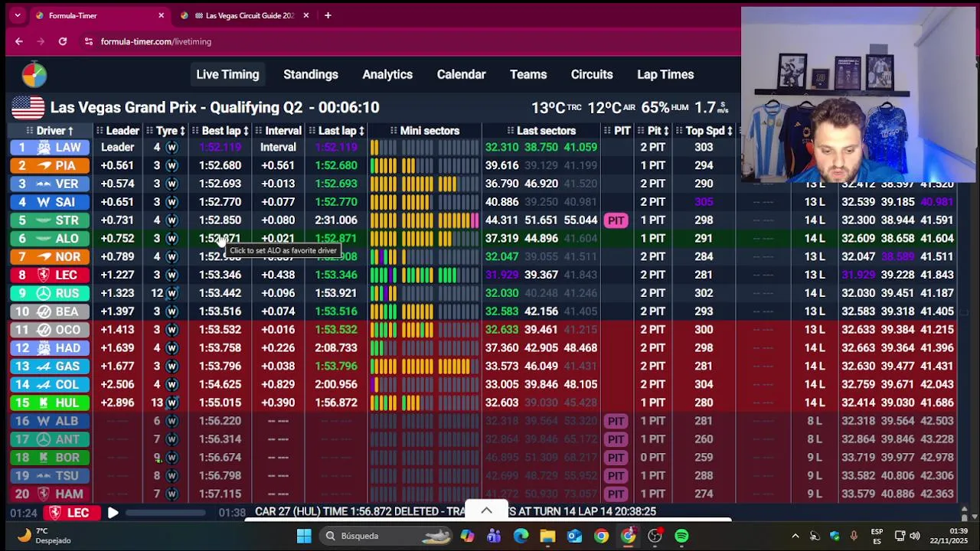Click the Last sectors column header
This screenshot has width=980, height=551.
(541, 131)
